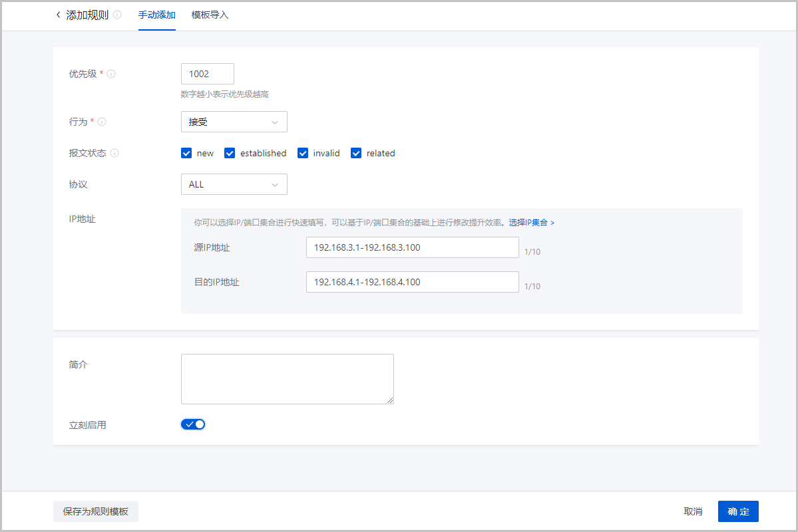This screenshot has height=532, width=798.
Task: Focus the 简介 description textarea
Action: 288,379
